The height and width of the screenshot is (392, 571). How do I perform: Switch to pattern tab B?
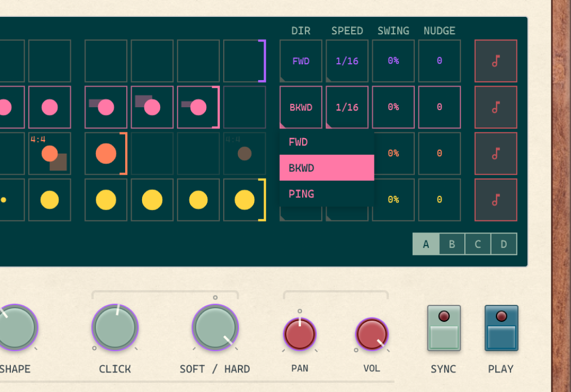(451, 243)
